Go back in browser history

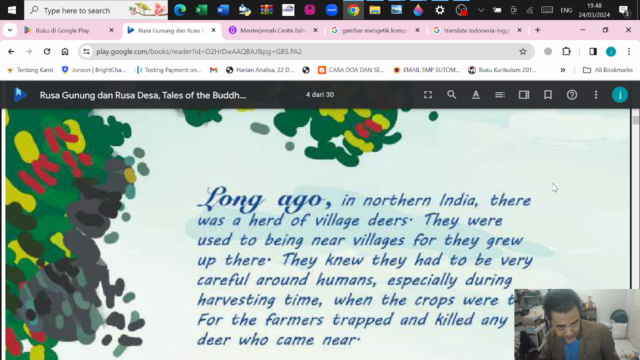click(x=11, y=51)
